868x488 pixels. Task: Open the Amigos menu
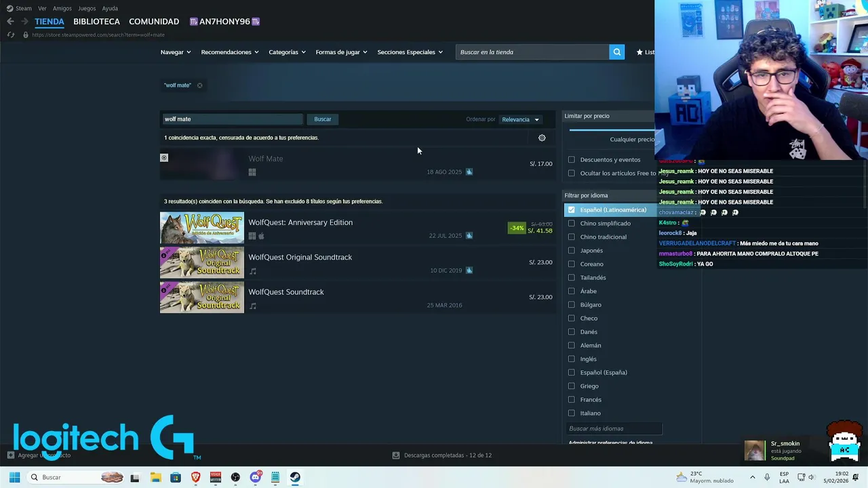[62, 8]
